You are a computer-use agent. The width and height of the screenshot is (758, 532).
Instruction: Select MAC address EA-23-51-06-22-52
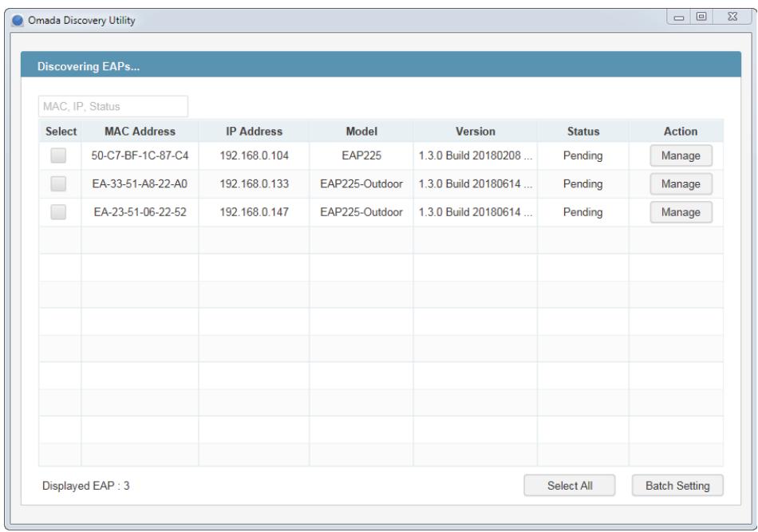[x=140, y=212]
